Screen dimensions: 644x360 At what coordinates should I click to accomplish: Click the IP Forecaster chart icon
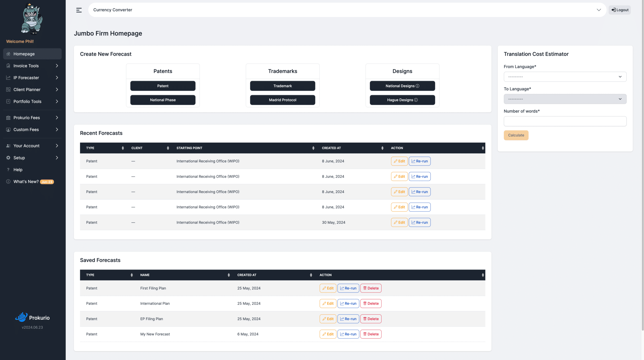[8, 78]
